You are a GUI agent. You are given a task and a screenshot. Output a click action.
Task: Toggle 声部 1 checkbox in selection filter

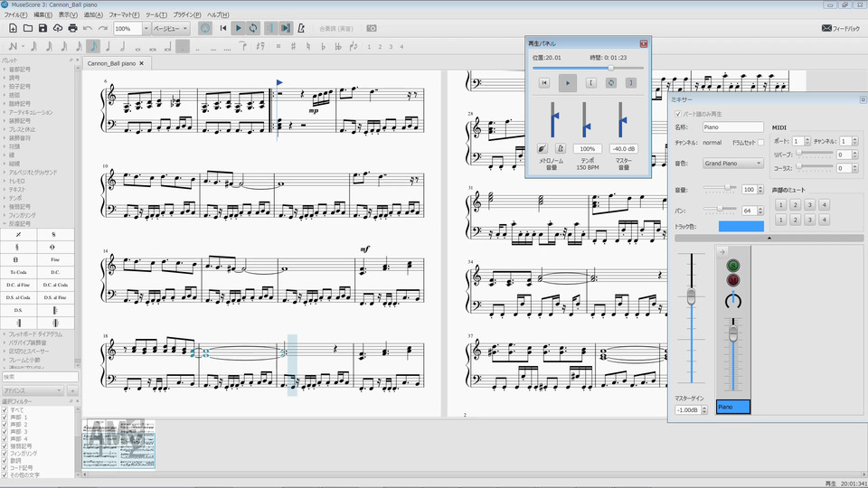pos(5,418)
